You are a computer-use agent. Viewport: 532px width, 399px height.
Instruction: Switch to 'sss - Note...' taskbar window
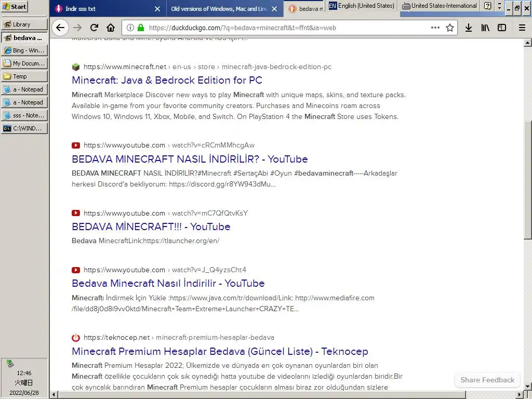24,115
